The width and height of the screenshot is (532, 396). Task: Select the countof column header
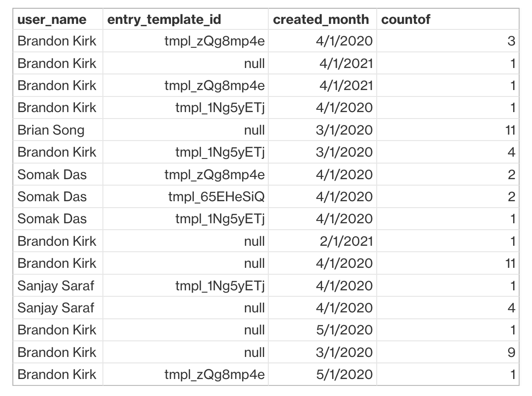(x=448, y=19)
